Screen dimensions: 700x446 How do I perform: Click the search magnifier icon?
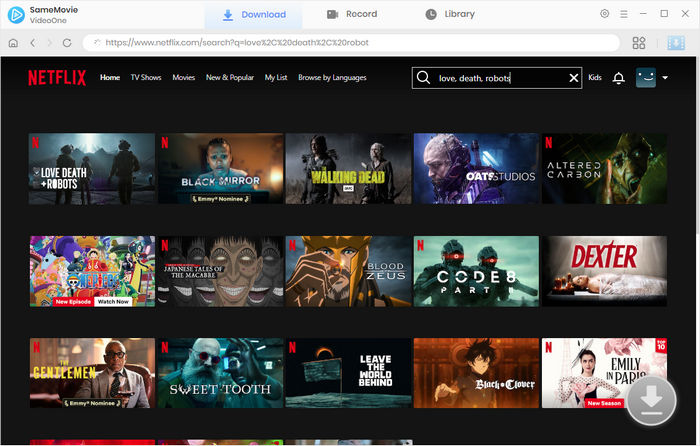click(x=423, y=78)
